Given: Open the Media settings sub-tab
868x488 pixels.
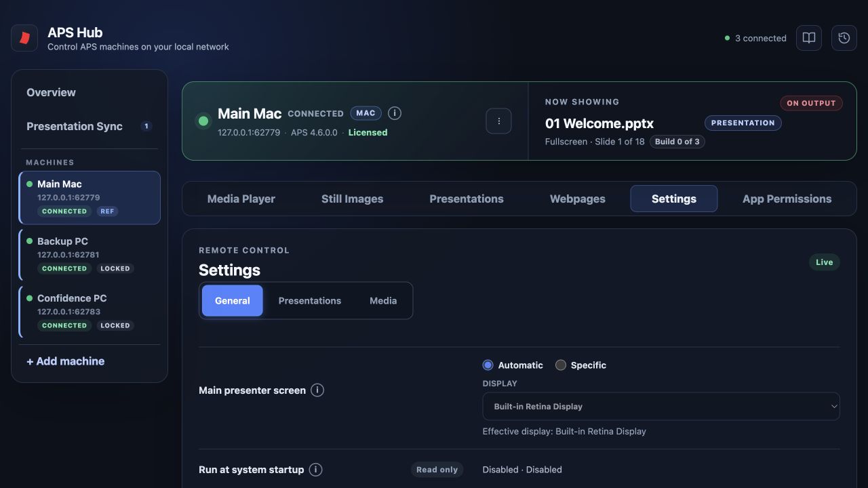Looking at the screenshot, I should point(383,300).
